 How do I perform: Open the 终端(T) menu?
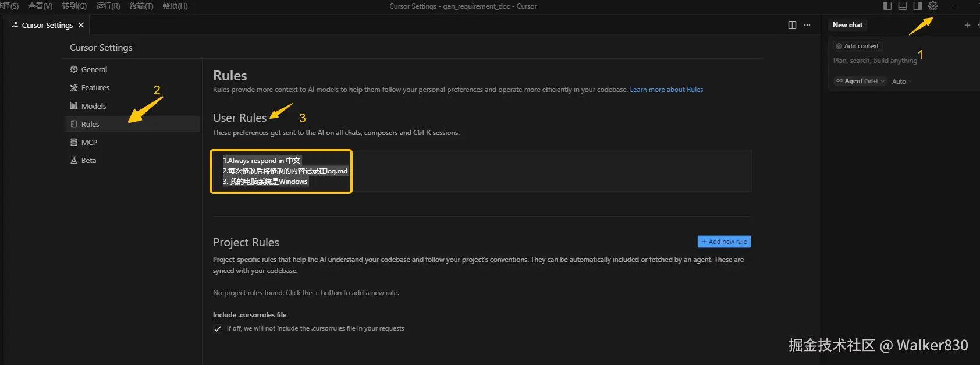141,6
